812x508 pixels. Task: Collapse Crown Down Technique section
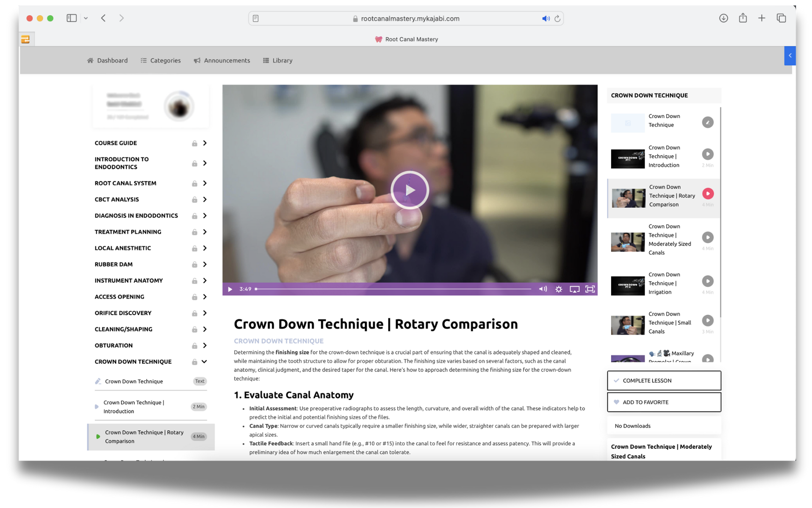pyautogui.click(x=204, y=362)
